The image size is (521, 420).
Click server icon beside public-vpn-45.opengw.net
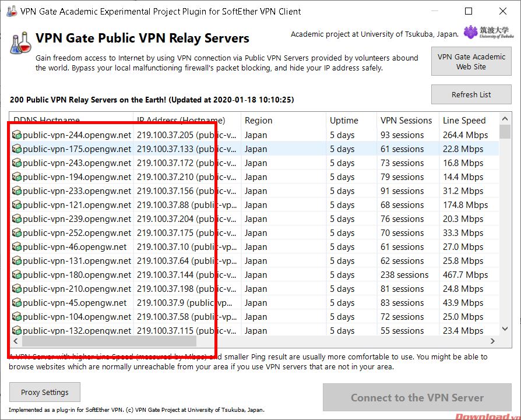click(x=17, y=302)
